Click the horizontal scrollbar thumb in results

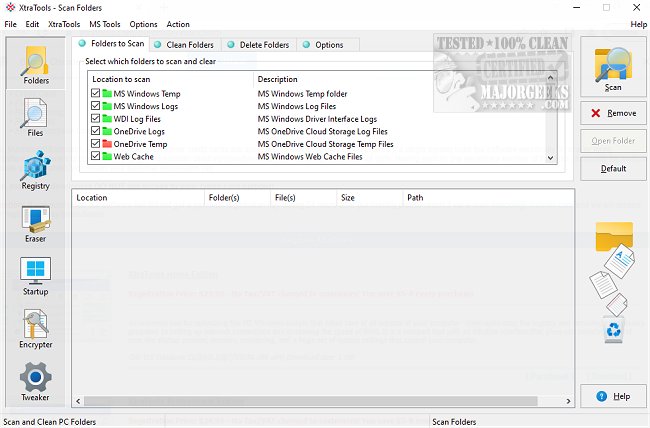pyautogui.click(x=311, y=401)
